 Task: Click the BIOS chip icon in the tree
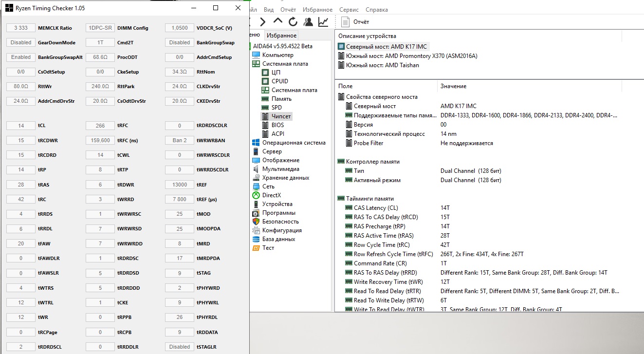point(265,125)
